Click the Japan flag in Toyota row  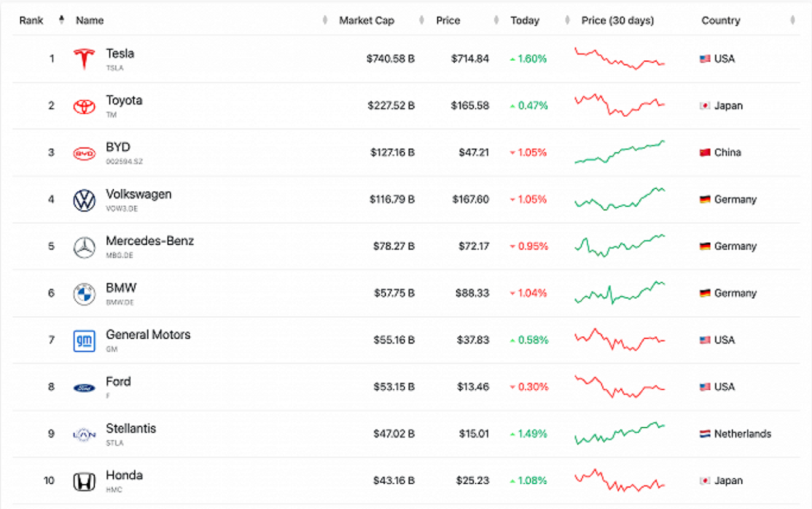click(x=705, y=106)
